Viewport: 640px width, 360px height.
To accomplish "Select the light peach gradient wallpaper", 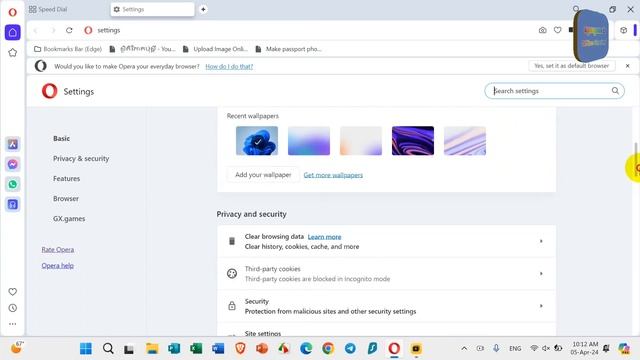I will point(361,141).
